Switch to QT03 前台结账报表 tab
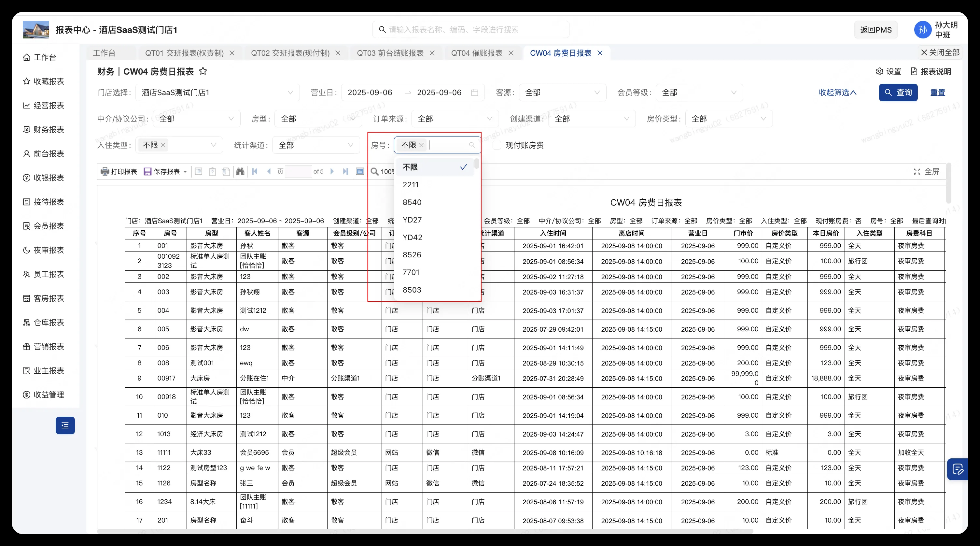The height and width of the screenshot is (546, 980). click(390, 53)
